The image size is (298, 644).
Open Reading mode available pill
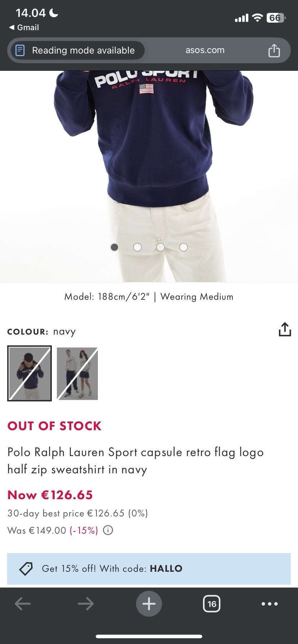77,50
